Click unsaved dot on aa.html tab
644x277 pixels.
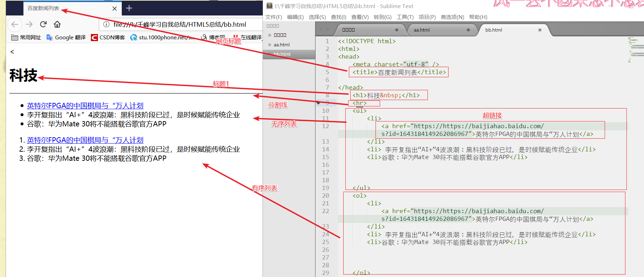coord(468,30)
